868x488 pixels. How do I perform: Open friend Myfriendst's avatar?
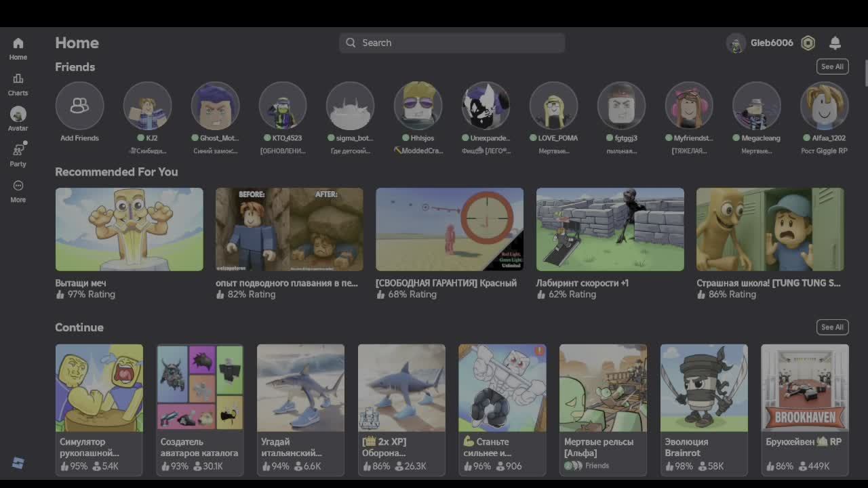click(689, 106)
